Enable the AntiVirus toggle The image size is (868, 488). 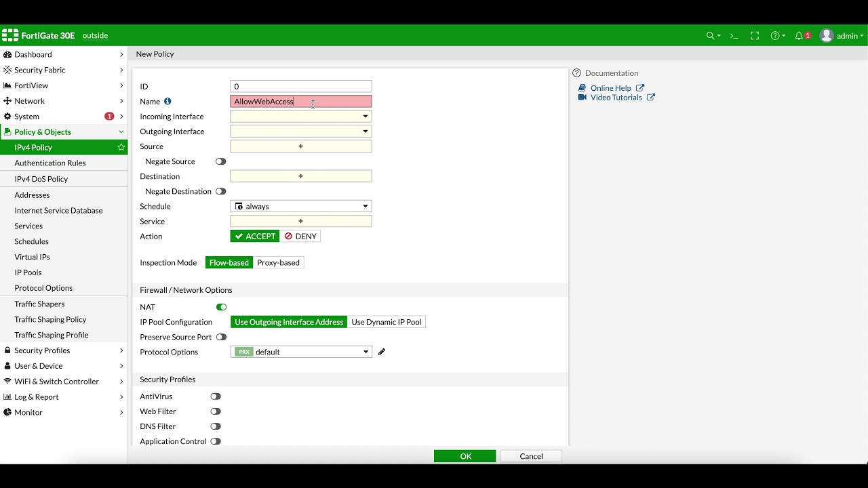pyautogui.click(x=216, y=396)
